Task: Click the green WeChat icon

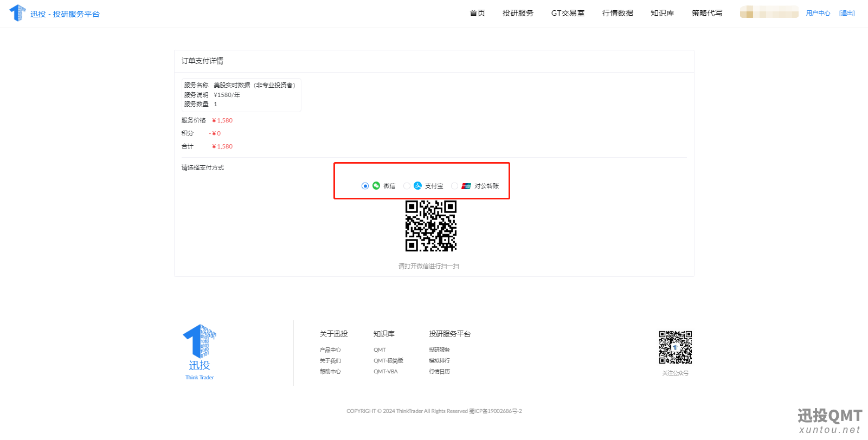Action: pos(376,186)
